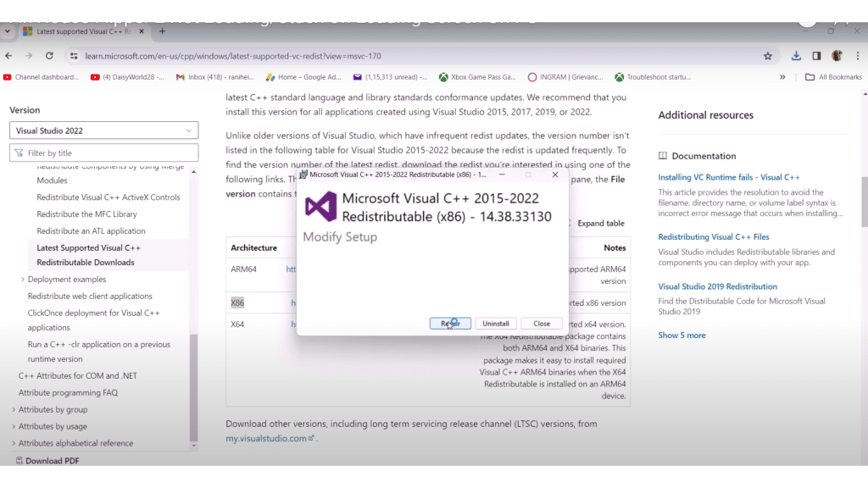Open INGRAM Grievance bookmark

(x=565, y=77)
